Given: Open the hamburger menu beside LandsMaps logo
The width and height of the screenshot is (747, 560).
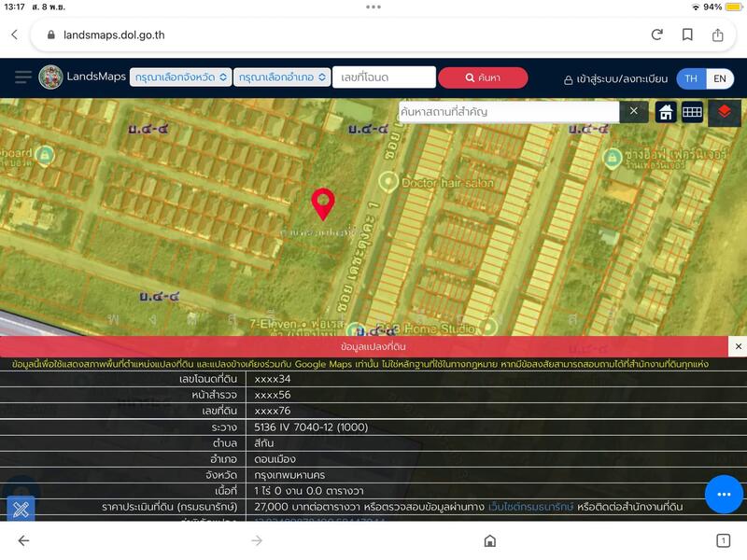Looking at the screenshot, I should pyautogui.click(x=22, y=77).
